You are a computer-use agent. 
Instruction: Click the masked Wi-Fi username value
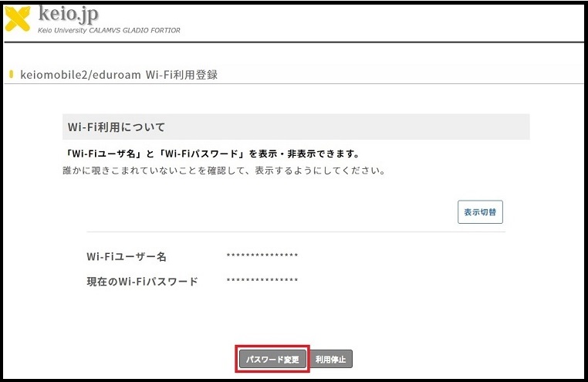[262, 256]
